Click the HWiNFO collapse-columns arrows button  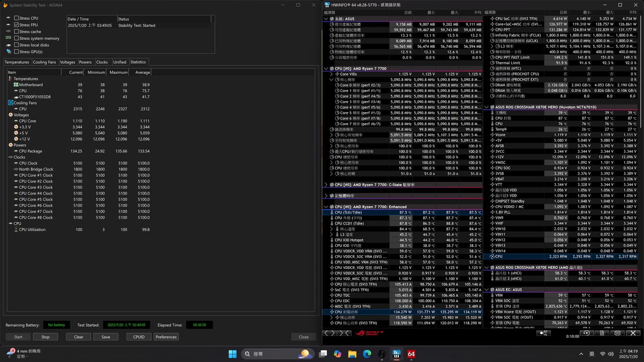click(x=345, y=333)
